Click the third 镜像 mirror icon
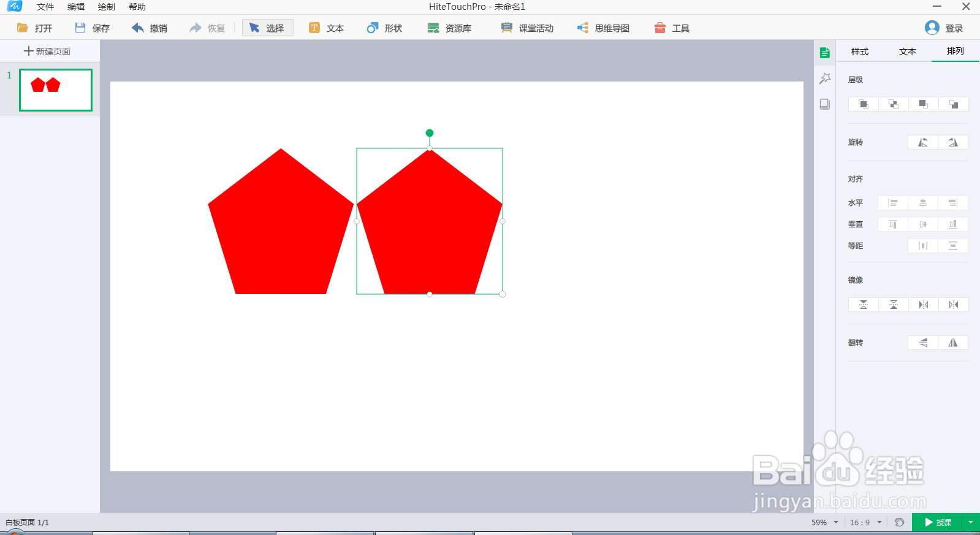 click(924, 305)
